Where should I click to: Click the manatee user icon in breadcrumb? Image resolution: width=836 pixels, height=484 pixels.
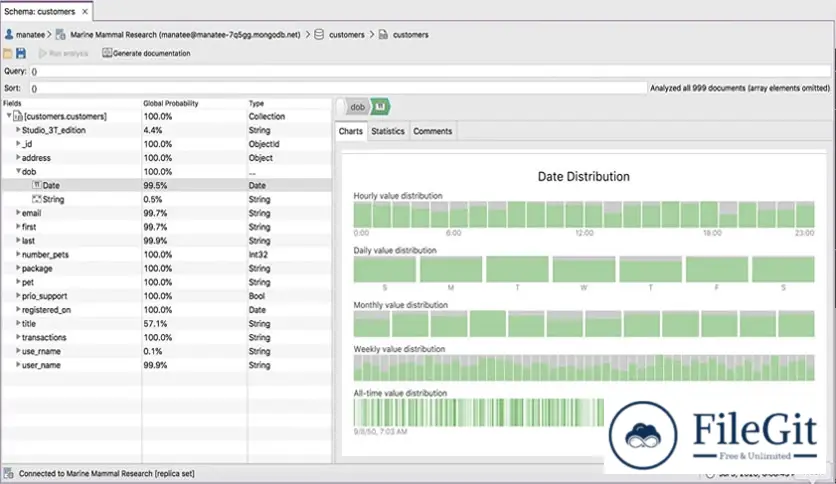coord(9,35)
